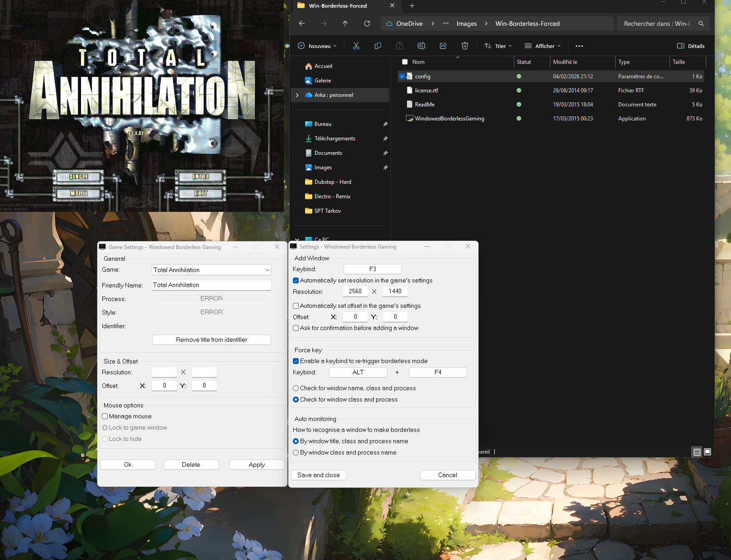
Task: Expand the Trier sort menu
Action: 498,46
